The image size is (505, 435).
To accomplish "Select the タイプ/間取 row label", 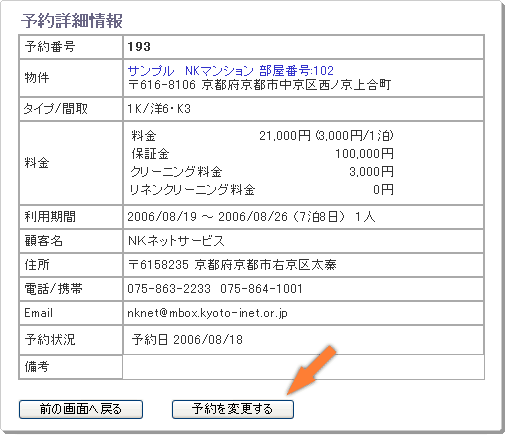I will 56,109.
